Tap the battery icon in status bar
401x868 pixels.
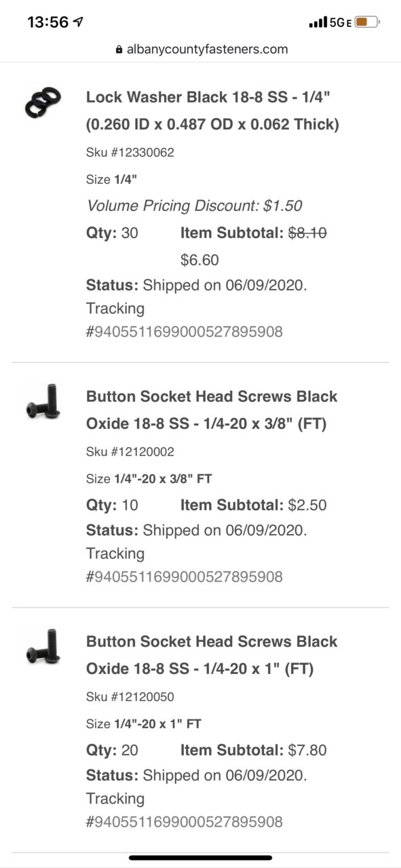(368, 22)
